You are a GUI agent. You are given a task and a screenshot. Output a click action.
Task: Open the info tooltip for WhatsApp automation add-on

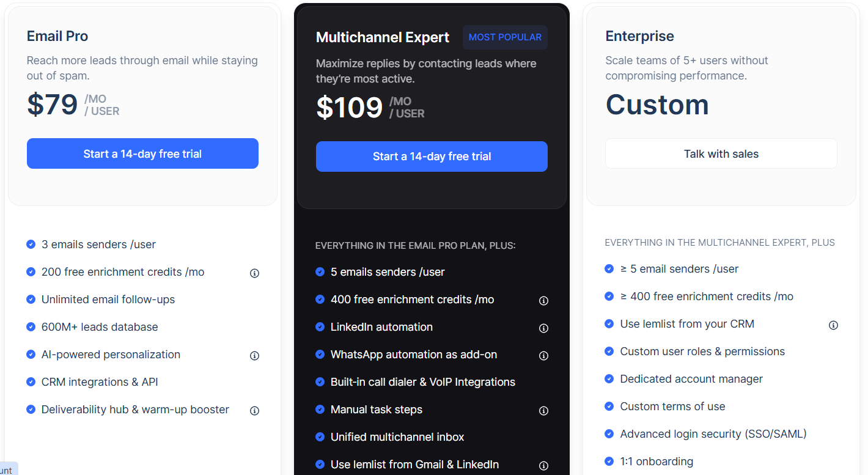coord(543,355)
